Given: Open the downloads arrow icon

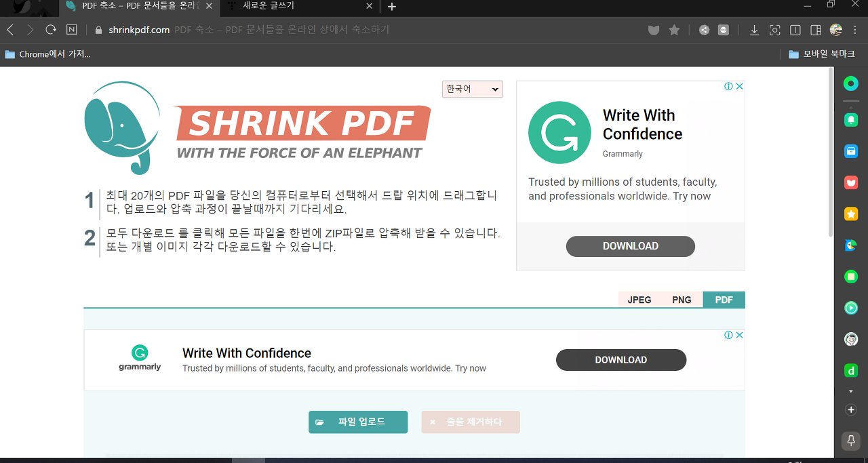Looking at the screenshot, I should point(754,30).
